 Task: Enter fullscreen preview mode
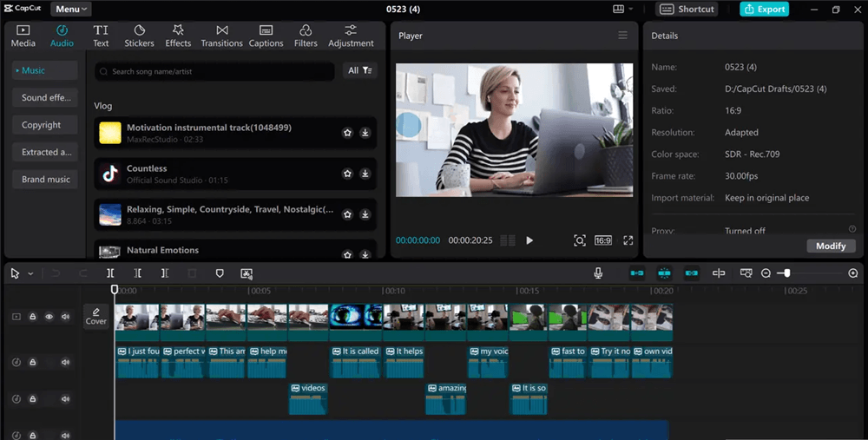(x=628, y=240)
